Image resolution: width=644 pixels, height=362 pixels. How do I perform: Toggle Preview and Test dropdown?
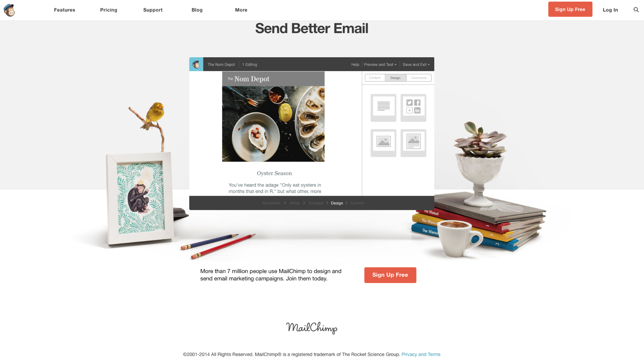coord(380,64)
